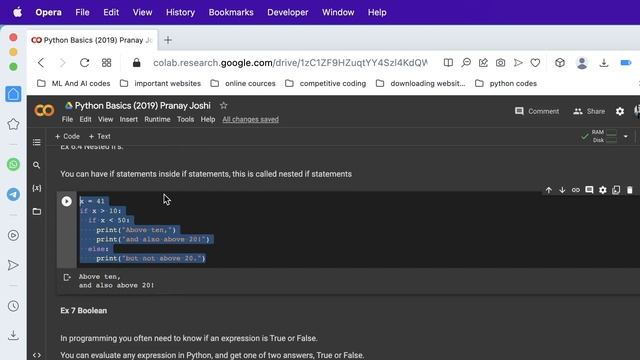The image size is (640, 360).
Task: Click the Colab CO logo
Action: pos(44,110)
